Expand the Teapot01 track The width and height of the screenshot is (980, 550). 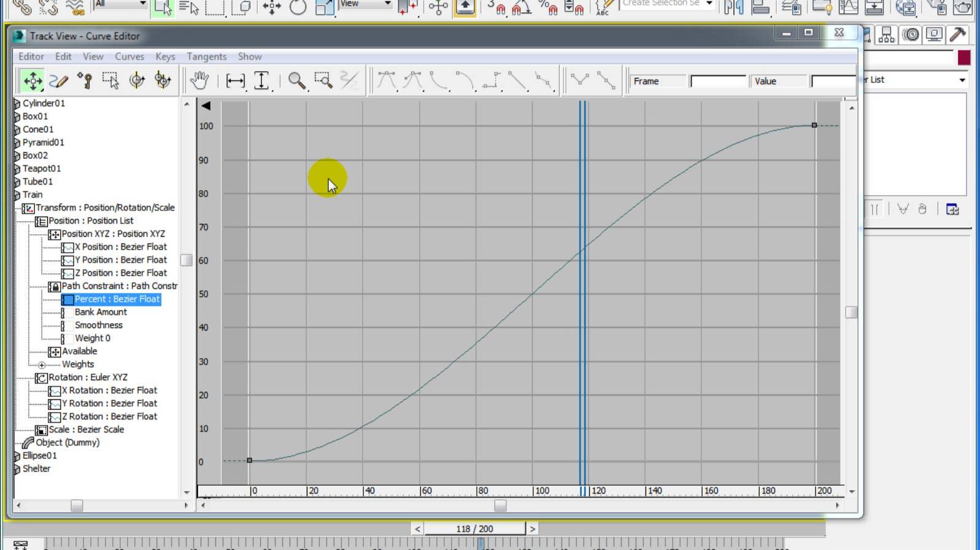pyautogui.click(x=17, y=169)
